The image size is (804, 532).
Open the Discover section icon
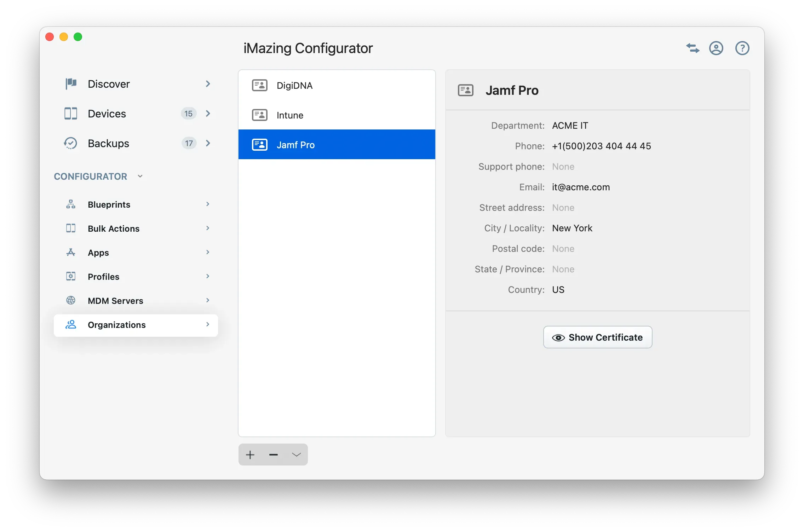coord(70,84)
